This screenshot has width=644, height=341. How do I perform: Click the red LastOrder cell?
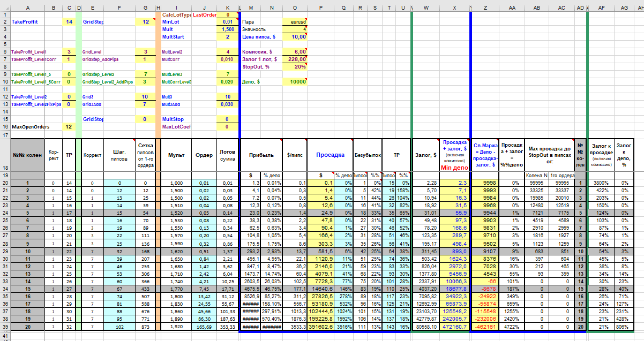(x=204, y=14)
